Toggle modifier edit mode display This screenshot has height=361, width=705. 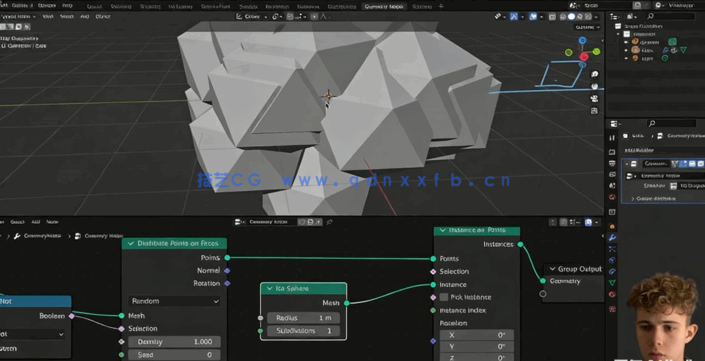[683, 164]
